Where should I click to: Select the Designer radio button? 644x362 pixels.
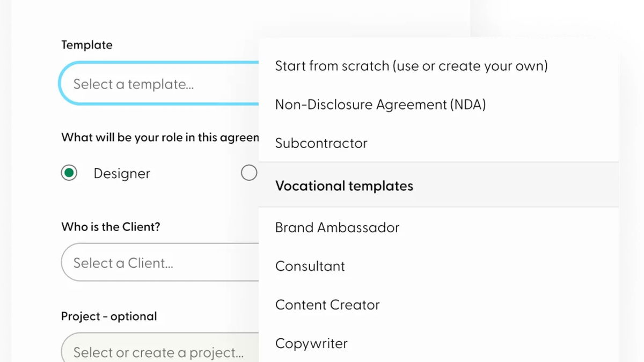click(x=69, y=173)
